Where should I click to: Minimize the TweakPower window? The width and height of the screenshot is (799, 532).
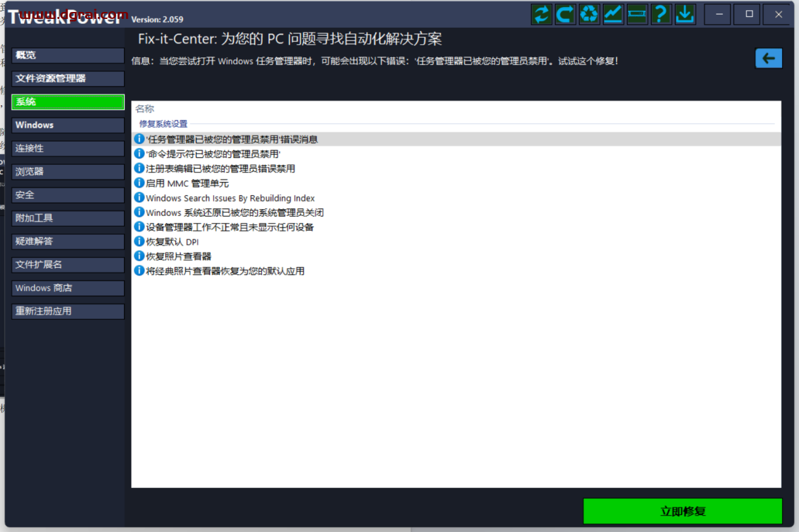719,14
